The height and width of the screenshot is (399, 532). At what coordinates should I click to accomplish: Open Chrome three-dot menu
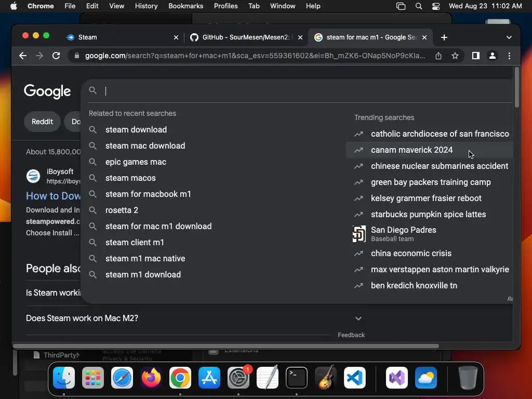coord(509,56)
